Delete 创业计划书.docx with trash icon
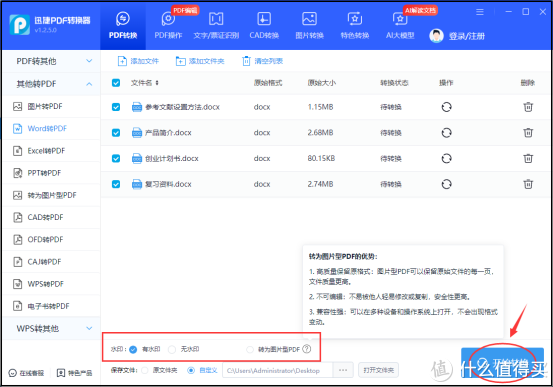This screenshot has height=387, width=553. (528, 158)
